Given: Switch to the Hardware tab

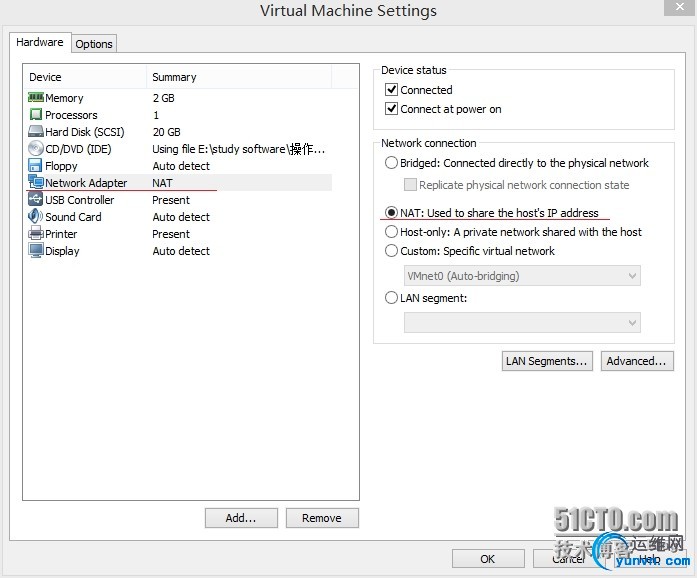Looking at the screenshot, I should 40,42.
